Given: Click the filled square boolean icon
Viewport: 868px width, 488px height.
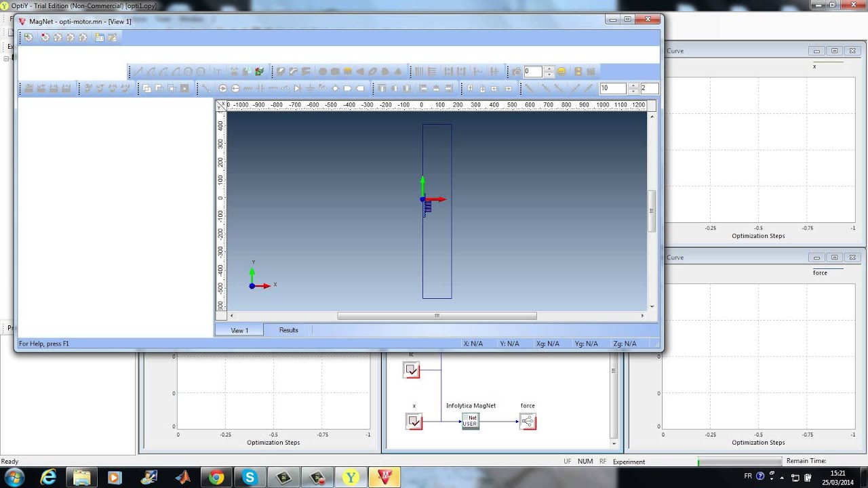Looking at the screenshot, I should pos(184,89).
